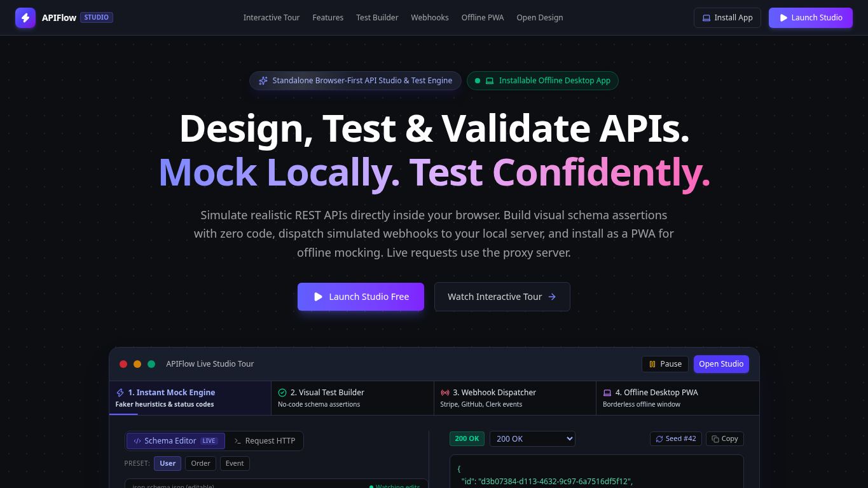
Task: Click the Install App button
Action: point(727,18)
